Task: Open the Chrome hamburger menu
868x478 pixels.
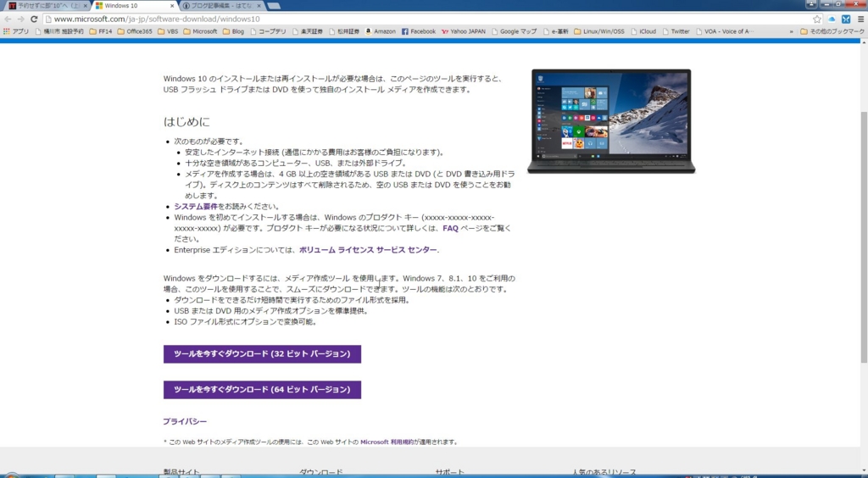Action: (861, 19)
